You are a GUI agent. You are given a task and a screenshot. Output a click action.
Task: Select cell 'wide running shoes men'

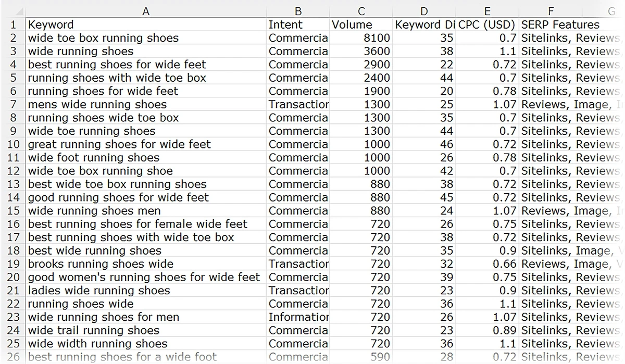[146, 211]
